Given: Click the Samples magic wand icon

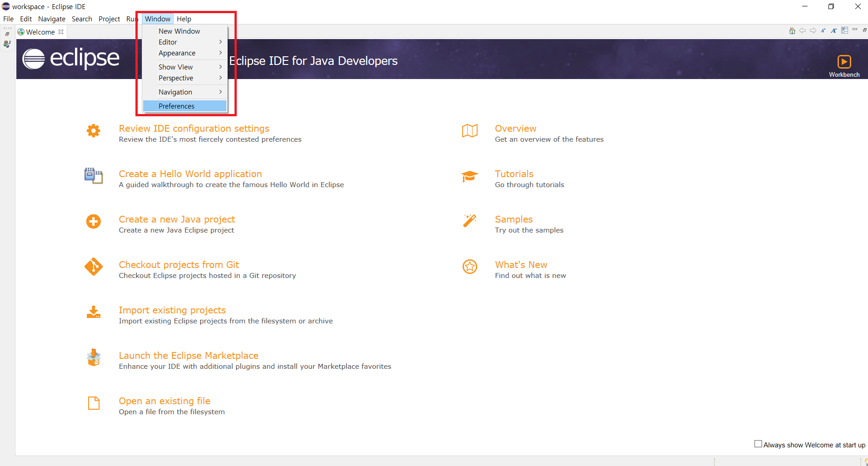Looking at the screenshot, I should [470, 221].
